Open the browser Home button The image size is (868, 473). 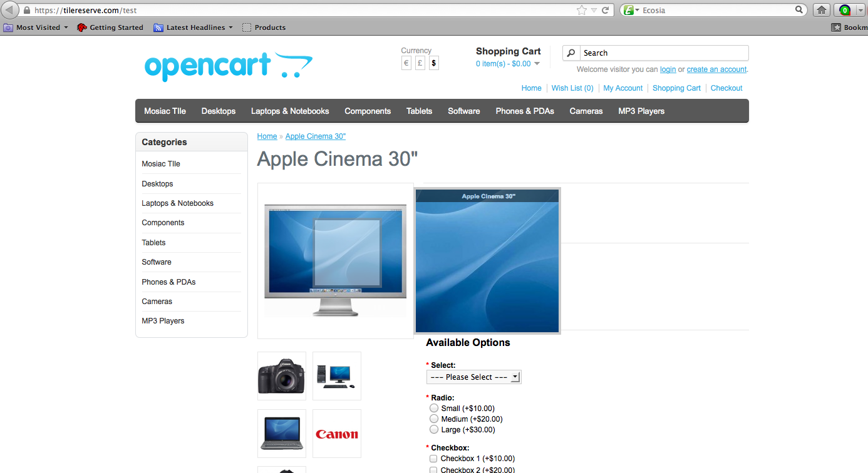tap(821, 10)
